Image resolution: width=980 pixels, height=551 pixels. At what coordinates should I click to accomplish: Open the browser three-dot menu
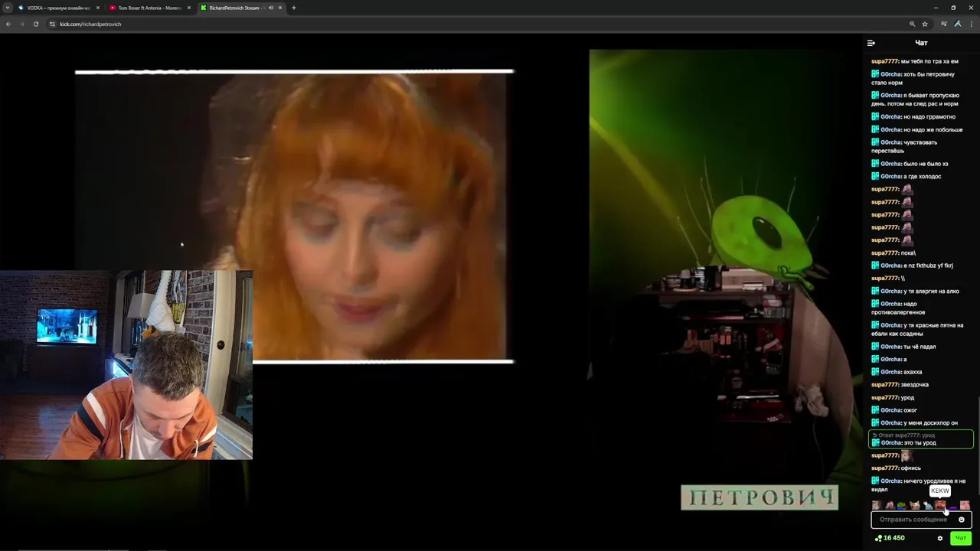click(x=970, y=24)
